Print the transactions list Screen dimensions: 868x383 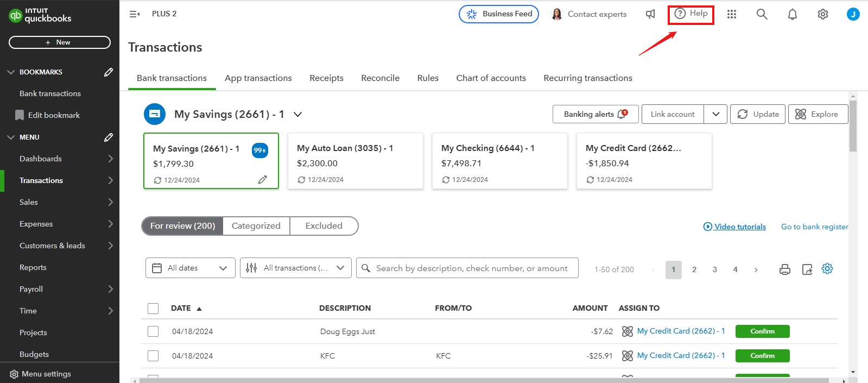click(785, 269)
